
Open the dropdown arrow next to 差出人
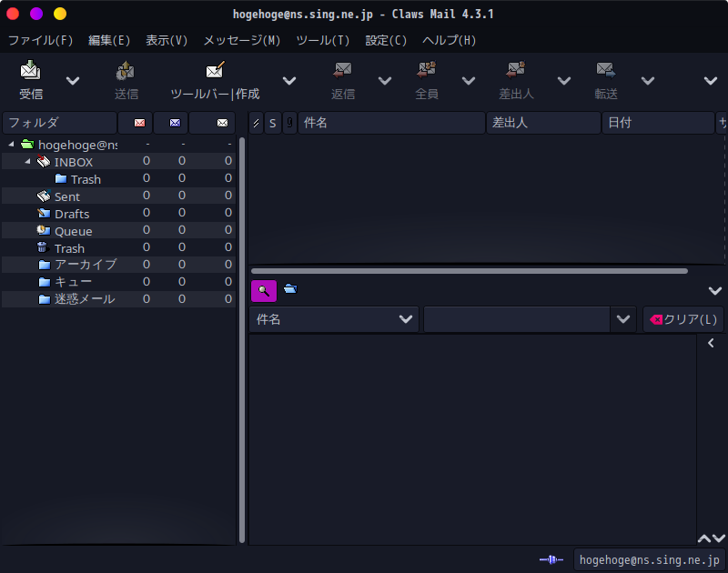[x=564, y=81]
